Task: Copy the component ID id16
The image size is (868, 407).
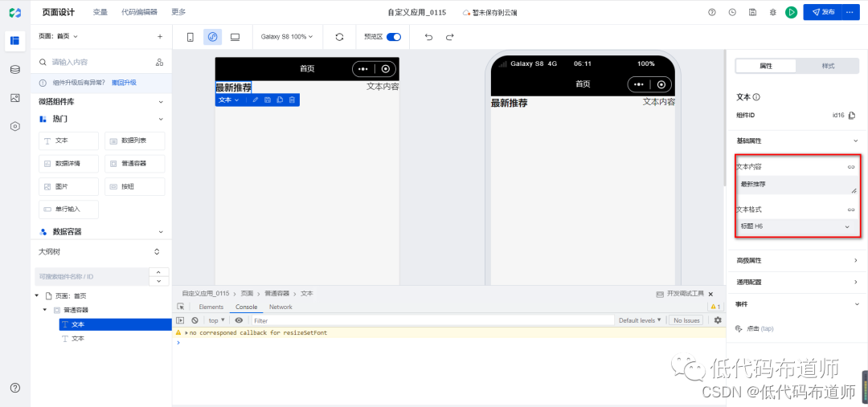Action: (852, 116)
